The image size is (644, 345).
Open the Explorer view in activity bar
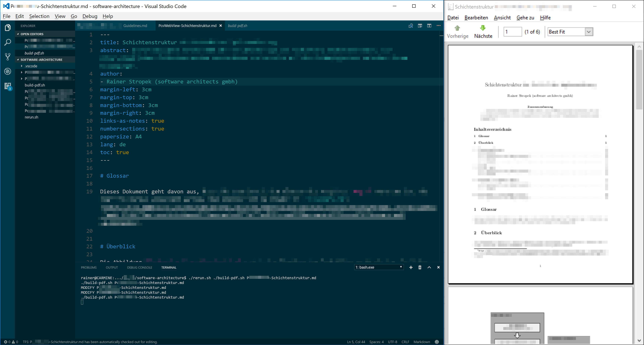pos(8,27)
